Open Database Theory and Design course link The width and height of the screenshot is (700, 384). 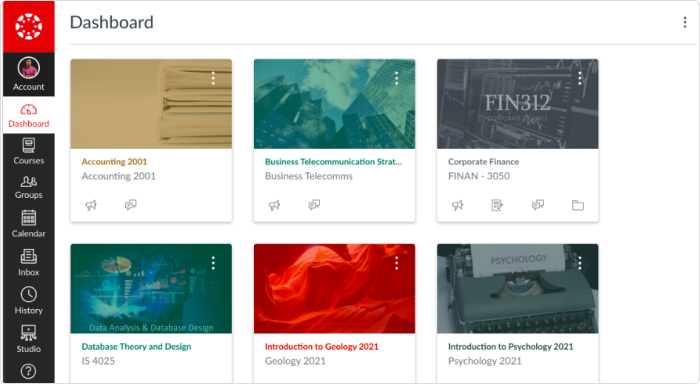[136, 346]
